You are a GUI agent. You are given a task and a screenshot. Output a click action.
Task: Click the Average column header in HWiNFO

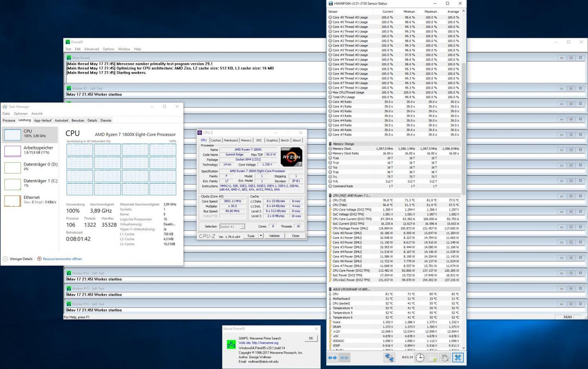(x=453, y=12)
